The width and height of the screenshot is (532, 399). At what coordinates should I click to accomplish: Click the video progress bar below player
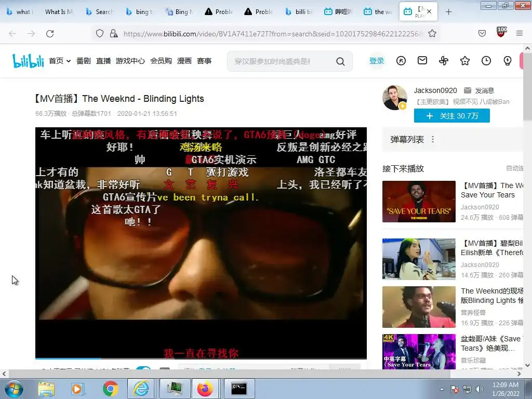pyautogui.click(x=201, y=358)
